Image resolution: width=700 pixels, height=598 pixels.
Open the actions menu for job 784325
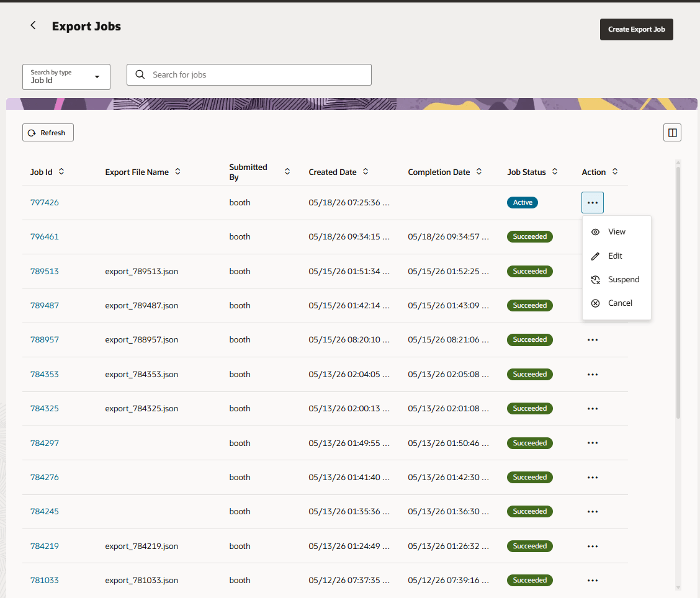pos(593,408)
